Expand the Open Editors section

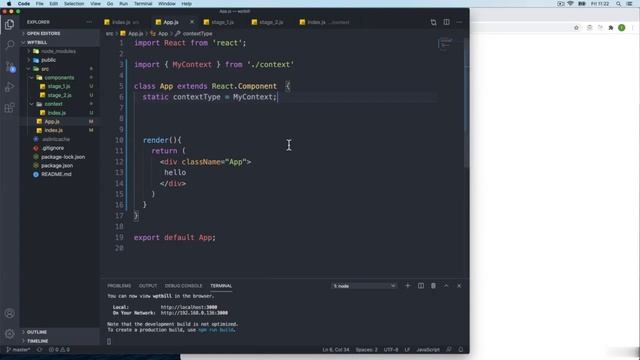point(60,33)
